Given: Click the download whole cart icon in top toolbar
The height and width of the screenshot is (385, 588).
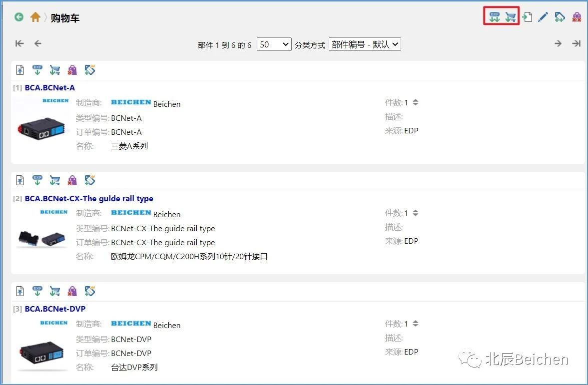Looking at the screenshot, I should click(x=510, y=17).
